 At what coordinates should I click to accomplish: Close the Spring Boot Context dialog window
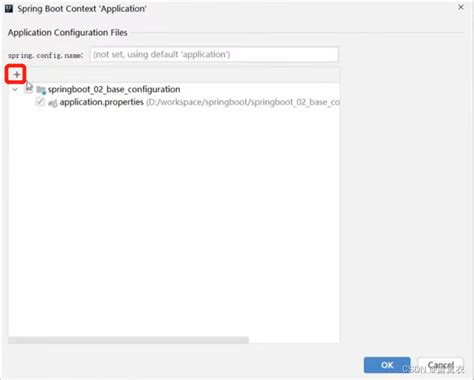tap(461, 7)
